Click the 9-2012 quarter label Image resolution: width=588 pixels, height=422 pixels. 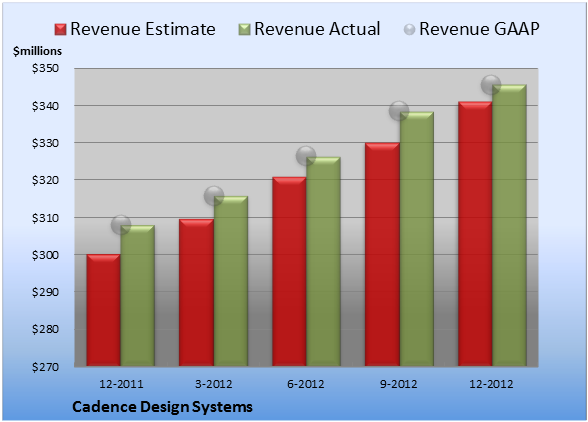pos(399,384)
